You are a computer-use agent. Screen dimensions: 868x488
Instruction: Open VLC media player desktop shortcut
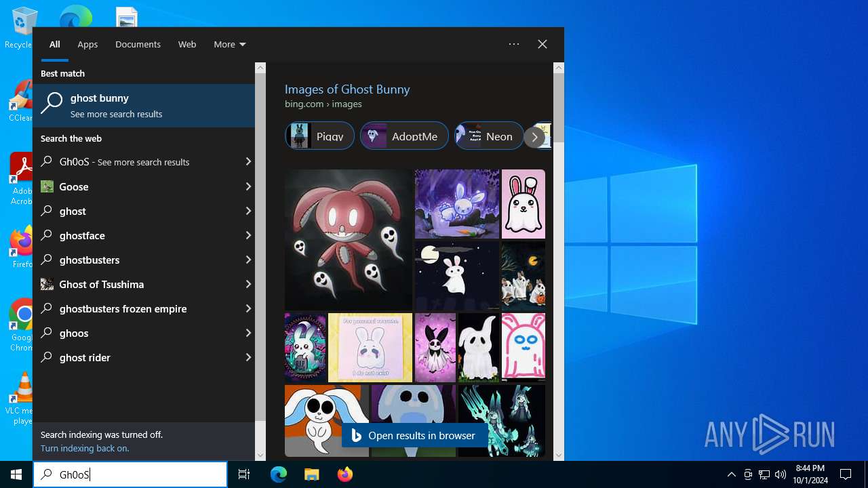click(x=21, y=399)
